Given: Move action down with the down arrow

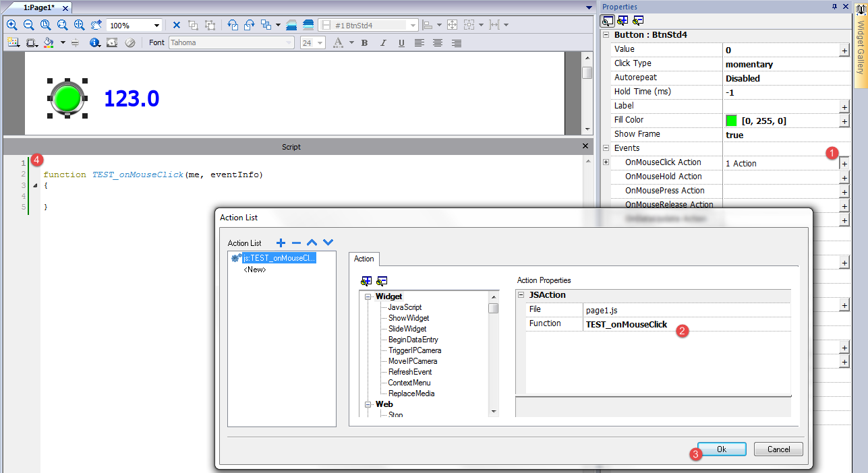Looking at the screenshot, I should click(x=328, y=243).
